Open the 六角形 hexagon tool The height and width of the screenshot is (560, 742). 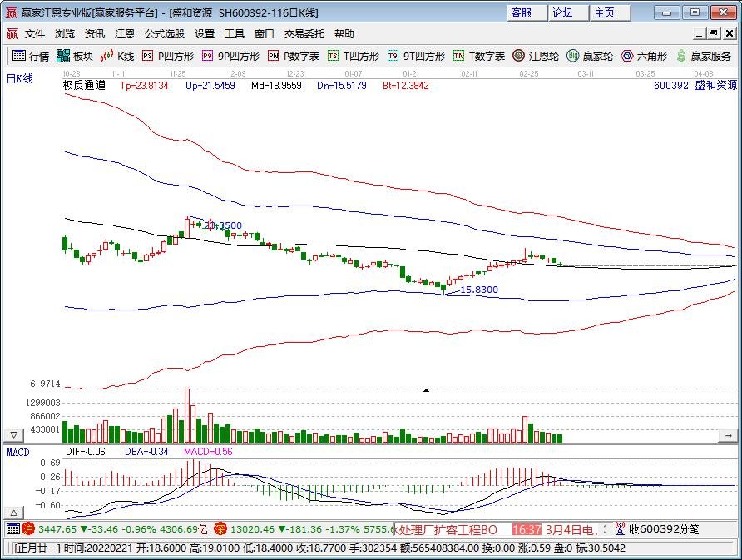point(644,56)
